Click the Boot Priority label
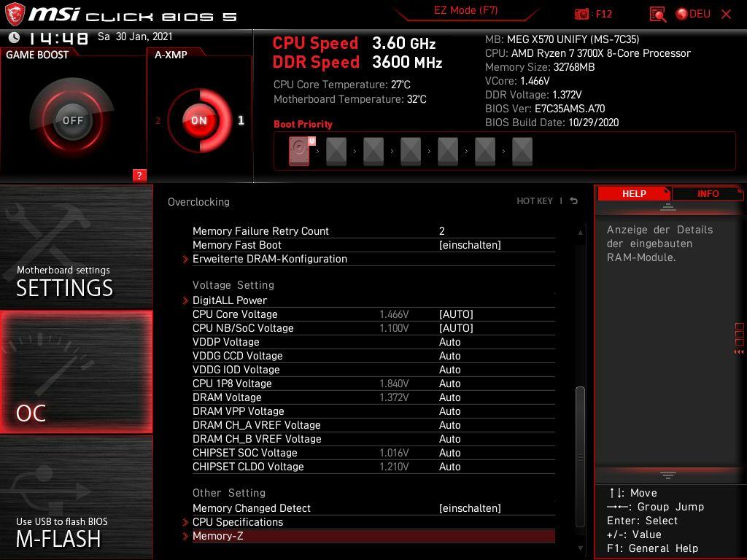This screenshot has width=747, height=560. [x=303, y=124]
